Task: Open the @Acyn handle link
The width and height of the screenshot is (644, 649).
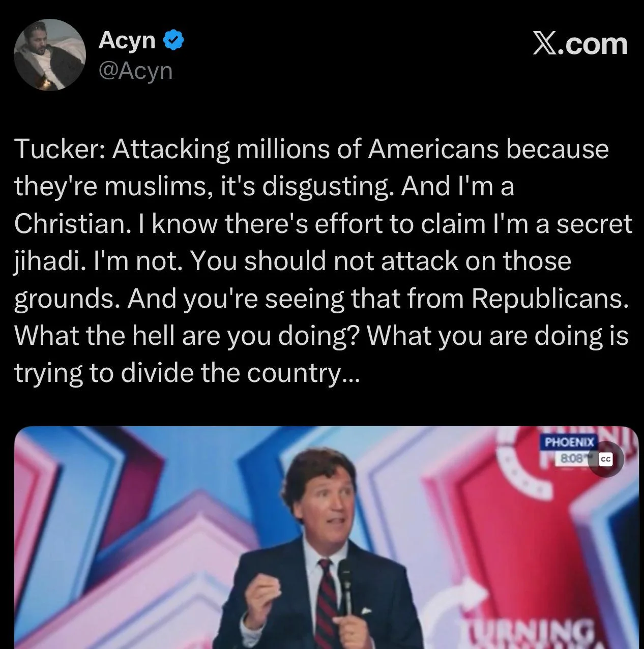Action: 135,71
